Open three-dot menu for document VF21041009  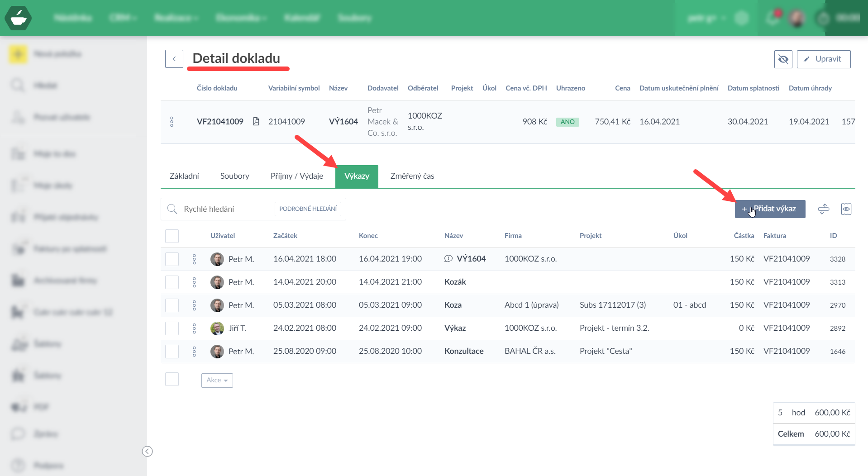point(172,122)
